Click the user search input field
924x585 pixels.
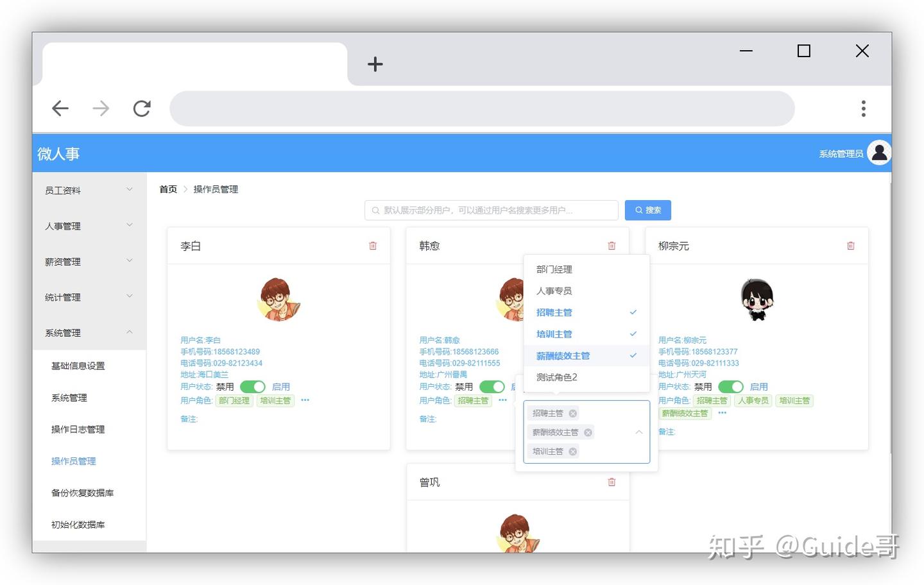(x=492, y=210)
